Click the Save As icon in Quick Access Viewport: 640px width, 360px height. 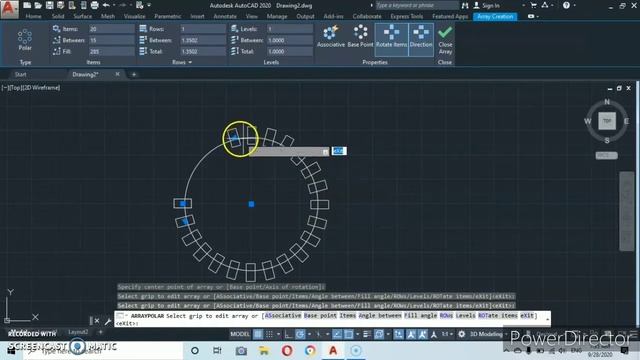tap(61, 5)
